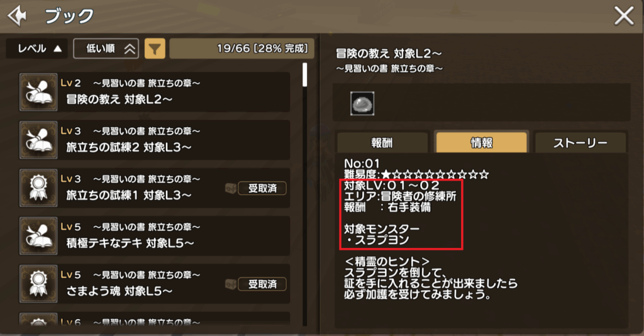Click the ribbon medal icon for さまよう魂

coord(38,284)
